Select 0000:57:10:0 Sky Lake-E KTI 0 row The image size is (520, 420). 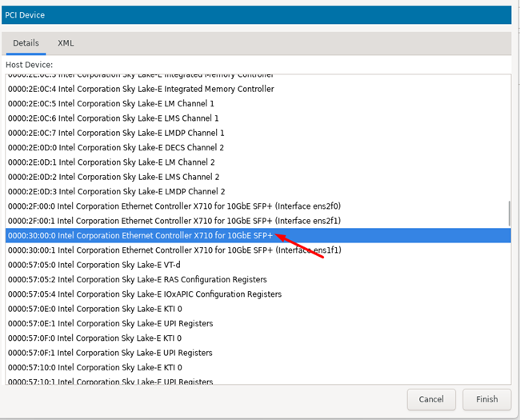pyautogui.click(x=258, y=367)
